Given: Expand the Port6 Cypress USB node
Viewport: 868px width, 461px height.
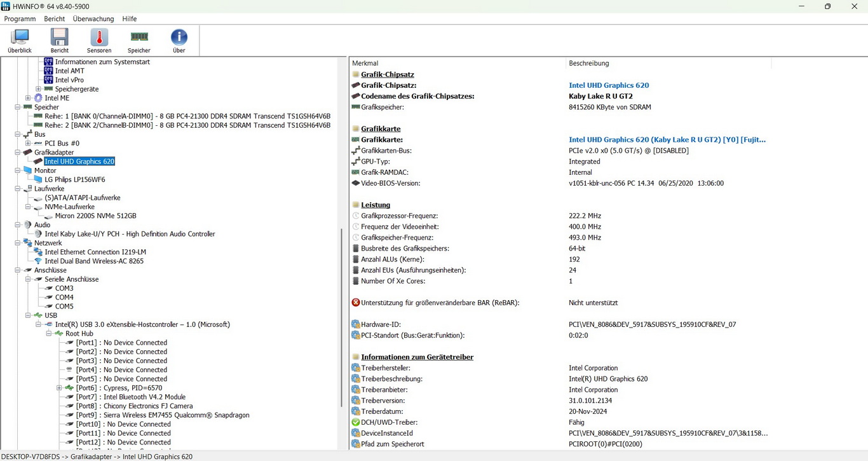Looking at the screenshot, I should [x=59, y=388].
